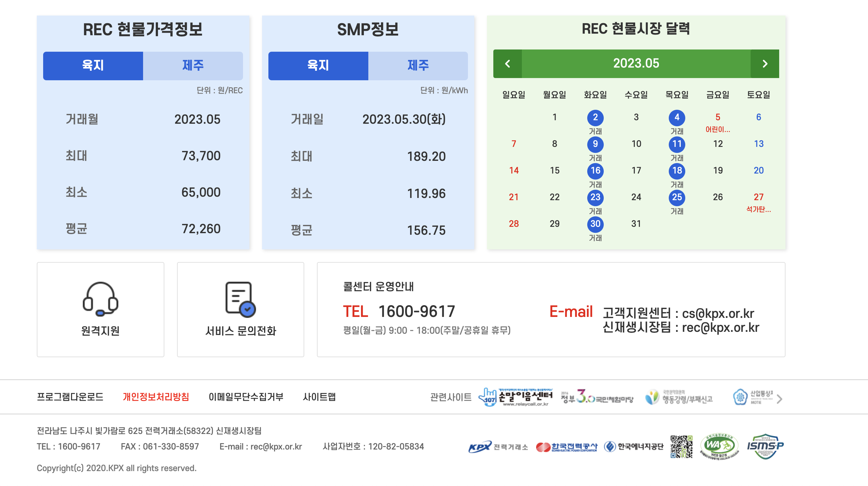The width and height of the screenshot is (868, 486).
Task: Click the remote support headset icon
Action: (x=100, y=299)
